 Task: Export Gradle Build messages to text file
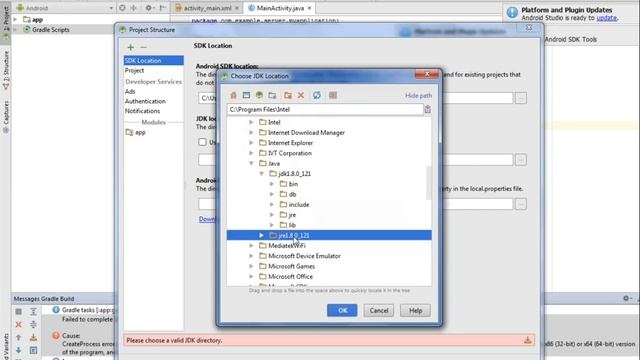tap(33, 338)
